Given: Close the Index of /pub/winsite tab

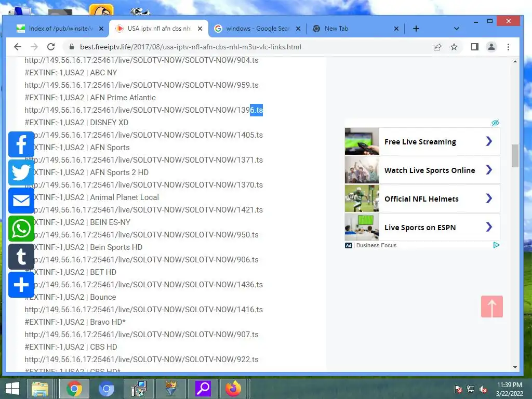Looking at the screenshot, I should 101,29.
